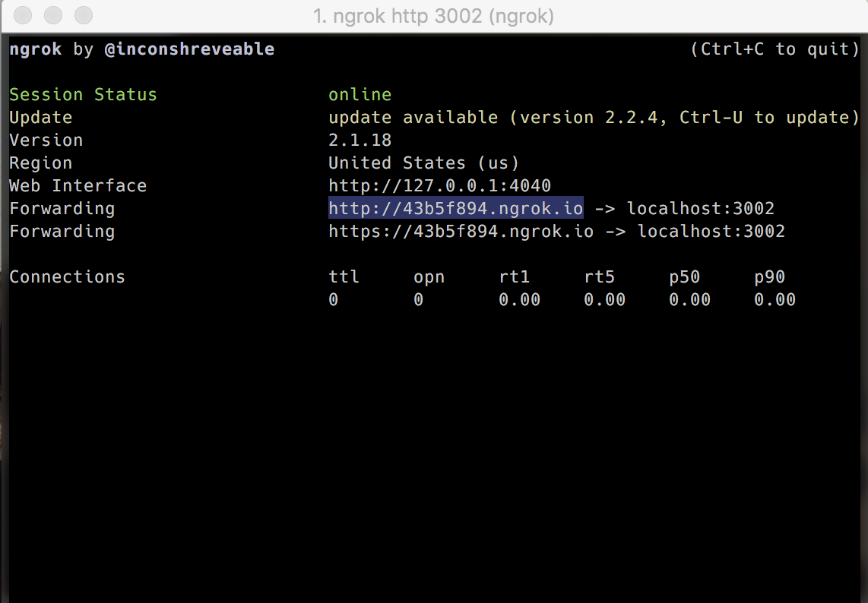Click the 'rt5' column header
This screenshot has width=868, height=603.
tap(600, 276)
